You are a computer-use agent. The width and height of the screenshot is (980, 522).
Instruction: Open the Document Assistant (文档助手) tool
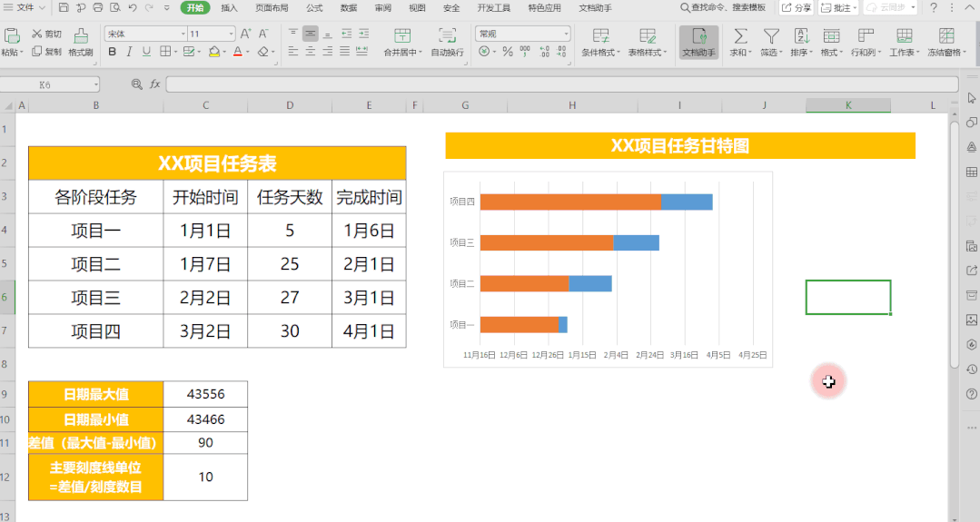[698, 42]
